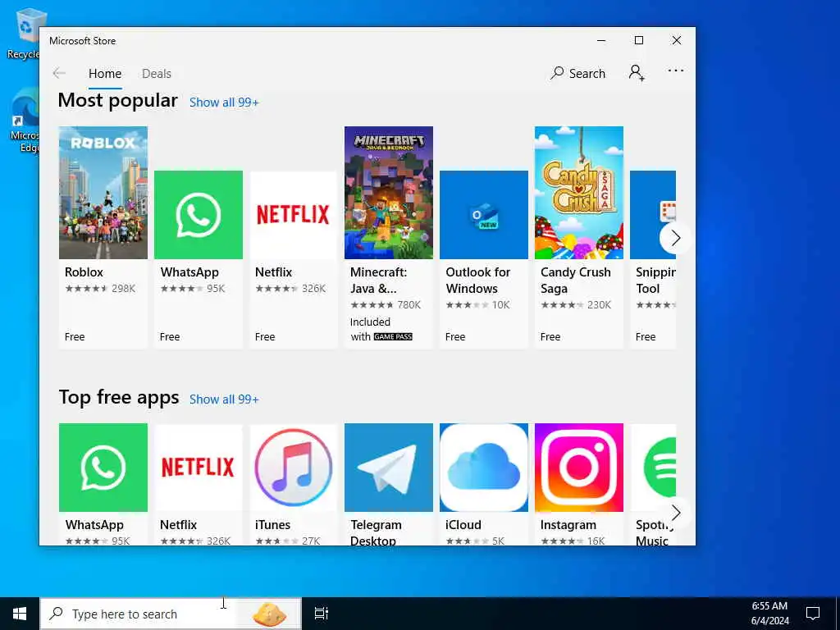Maximize the Microsoft Store window
840x630 pixels.
638,40
